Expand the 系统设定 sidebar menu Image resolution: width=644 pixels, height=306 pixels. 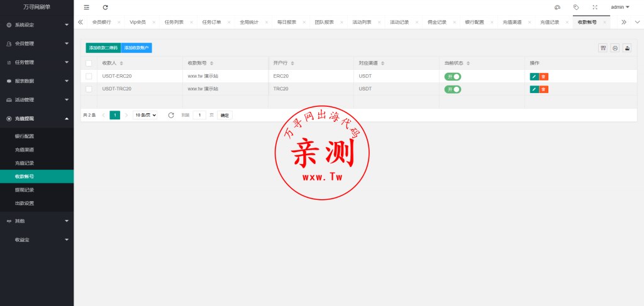tap(37, 25)
